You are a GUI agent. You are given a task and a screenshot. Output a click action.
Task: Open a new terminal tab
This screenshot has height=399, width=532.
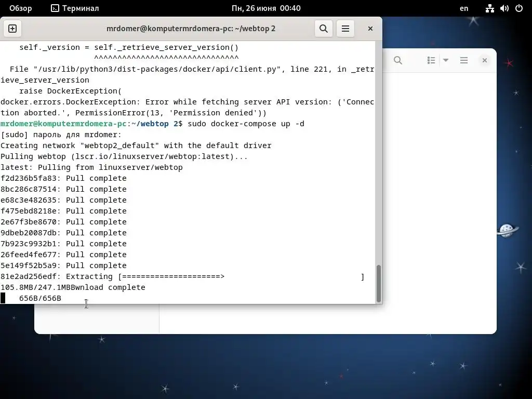click(x=12, y=29)
